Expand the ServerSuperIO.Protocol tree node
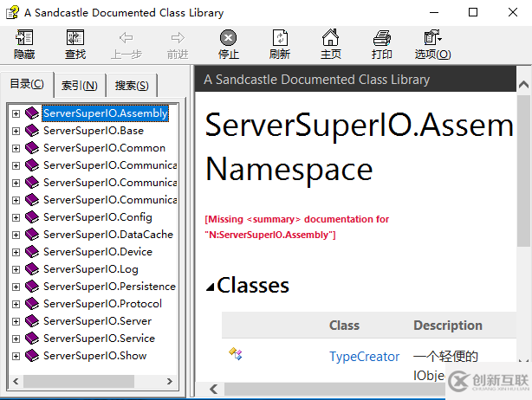Image resolution: width=532 pixels, height=400 pixels. [16, 304]
